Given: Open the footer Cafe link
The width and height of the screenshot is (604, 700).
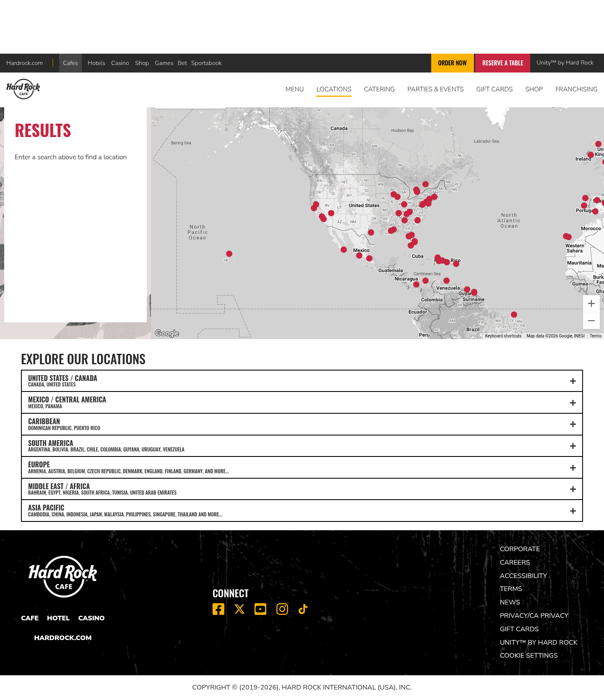Looking at the screenshot, I should tap(30, 618).
